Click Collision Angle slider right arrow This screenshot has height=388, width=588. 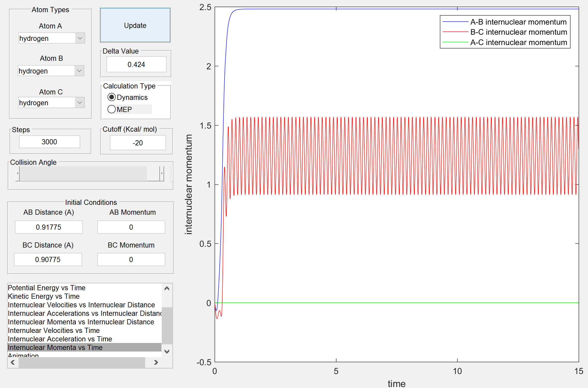point(162,173)
